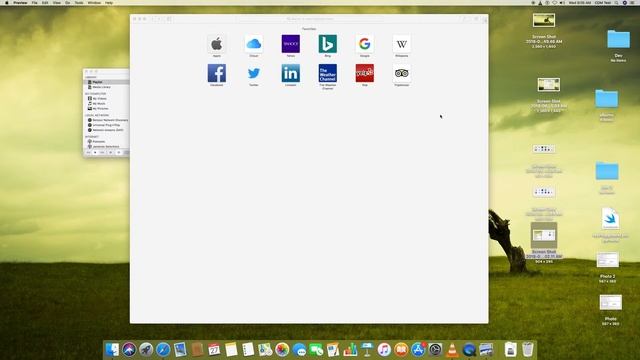This screenshot has width=640, height=360.
Task: Open Calendar from the Dock
Action: [214, 350]
